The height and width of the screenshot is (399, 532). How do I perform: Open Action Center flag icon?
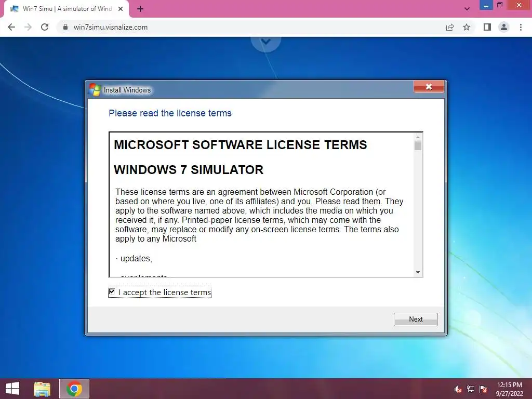coord(483,389)
